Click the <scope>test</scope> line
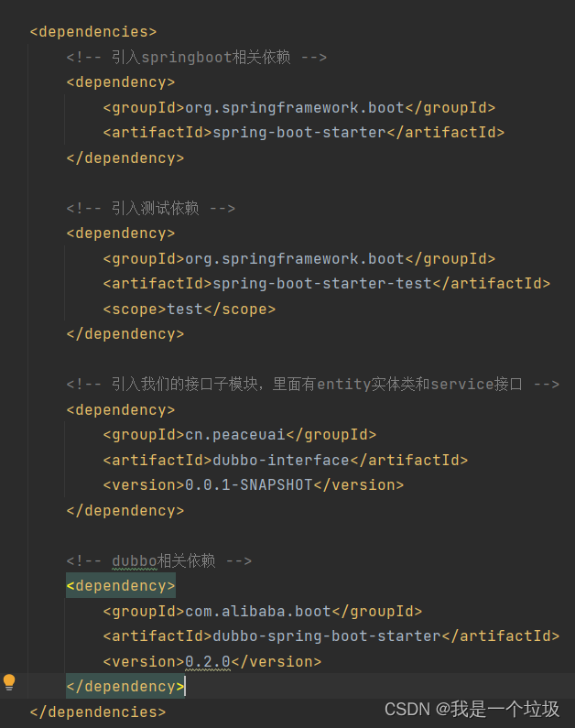575x728 pixels. [x=190, y=310]
